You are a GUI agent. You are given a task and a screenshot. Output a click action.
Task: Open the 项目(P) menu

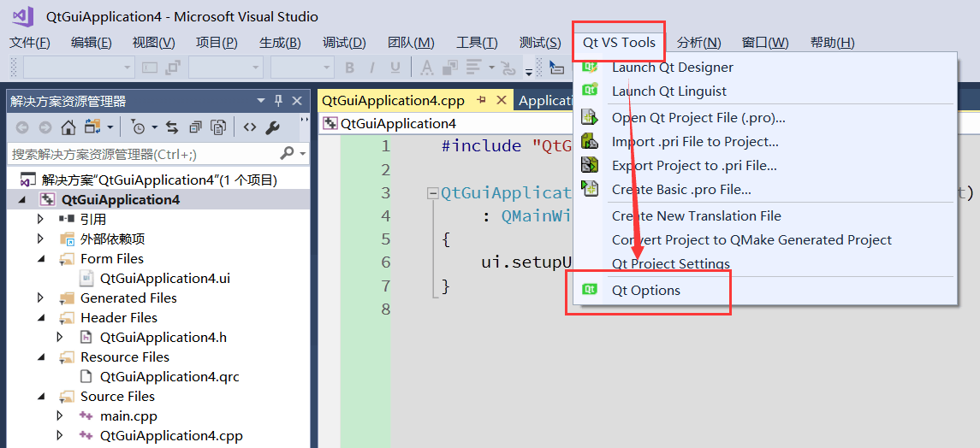click(217, 43)
